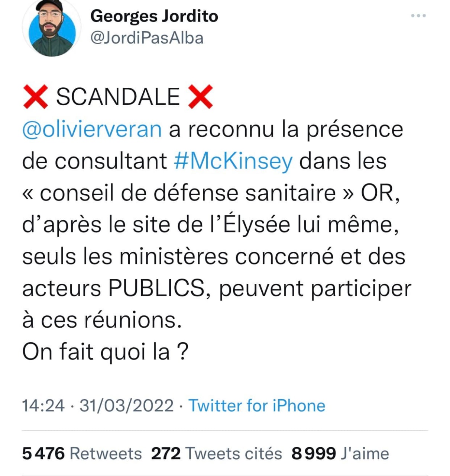Click the red X emoji before SCANDALE
The width and height of the screenshot is (450, 476).
point(35,97)
